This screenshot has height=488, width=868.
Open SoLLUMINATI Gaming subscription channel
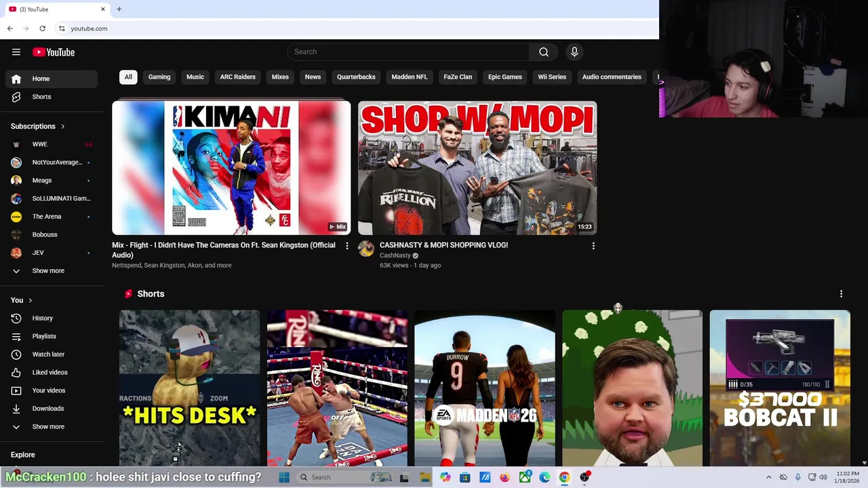click(x=52, y=199)
